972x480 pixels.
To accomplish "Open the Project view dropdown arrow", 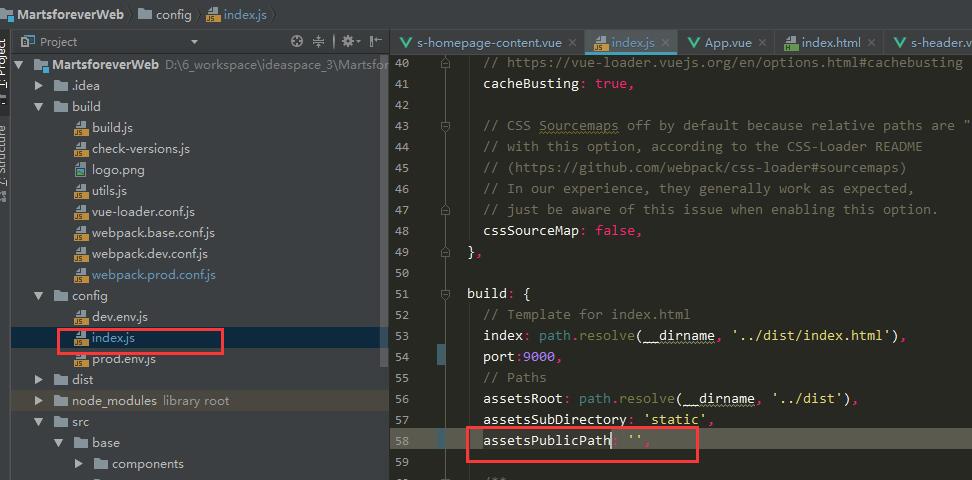I will pos(195,42).
